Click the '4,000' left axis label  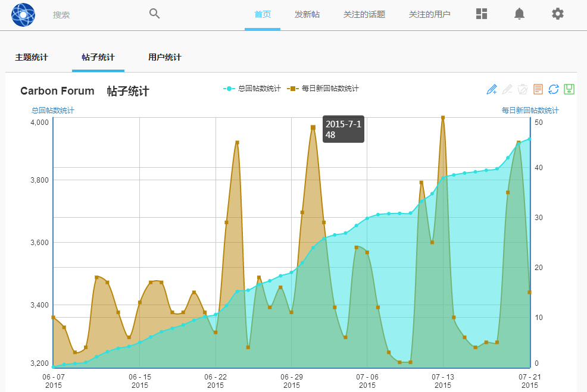[x=40, y=123]
